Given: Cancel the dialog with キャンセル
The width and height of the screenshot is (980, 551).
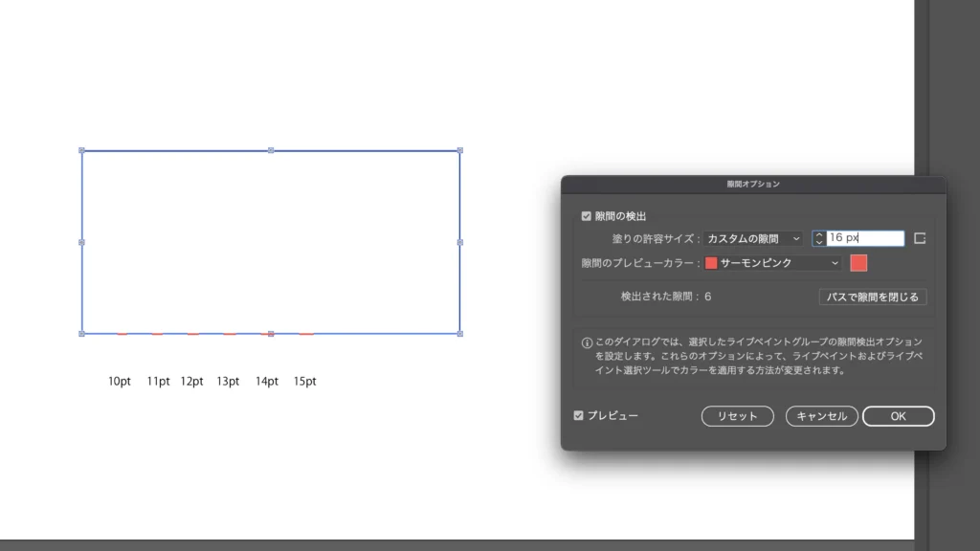Looking at the screenshot, I should click(x=821, y=416).
